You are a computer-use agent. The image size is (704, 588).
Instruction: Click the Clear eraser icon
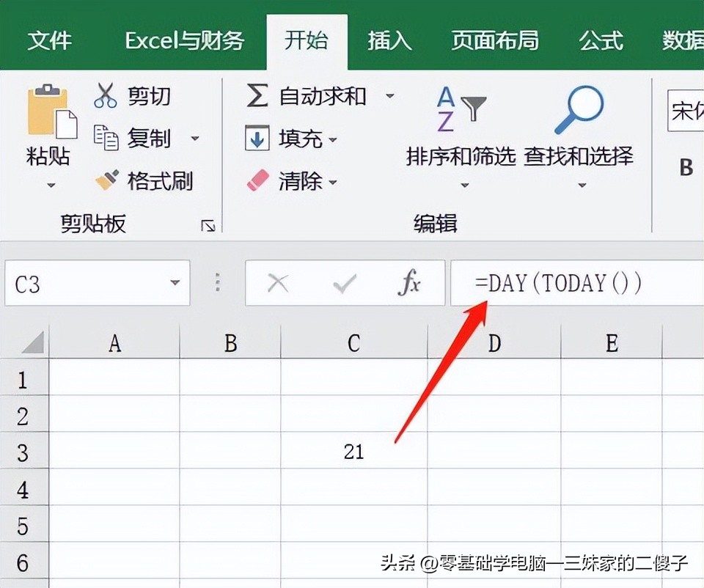tap(257, 180)
